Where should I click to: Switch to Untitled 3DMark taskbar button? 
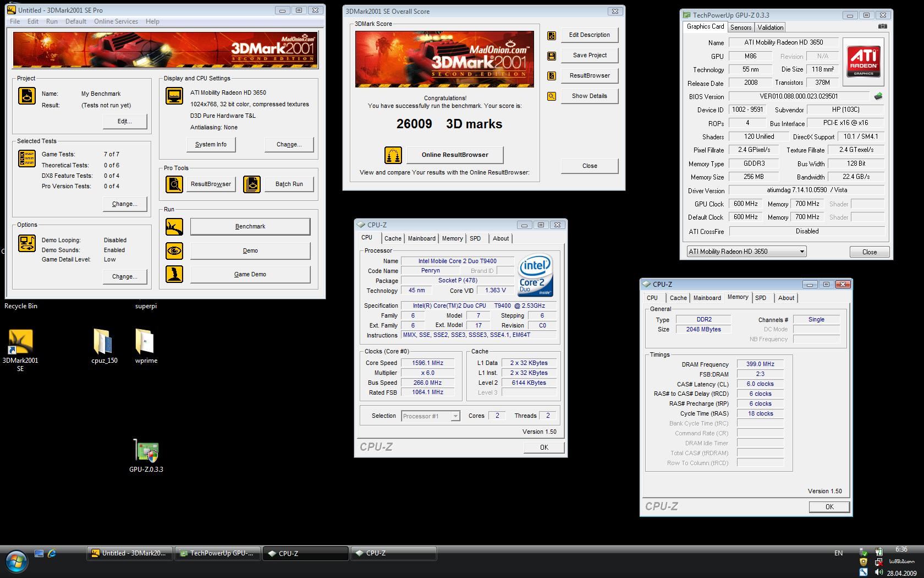coord(130,553)
